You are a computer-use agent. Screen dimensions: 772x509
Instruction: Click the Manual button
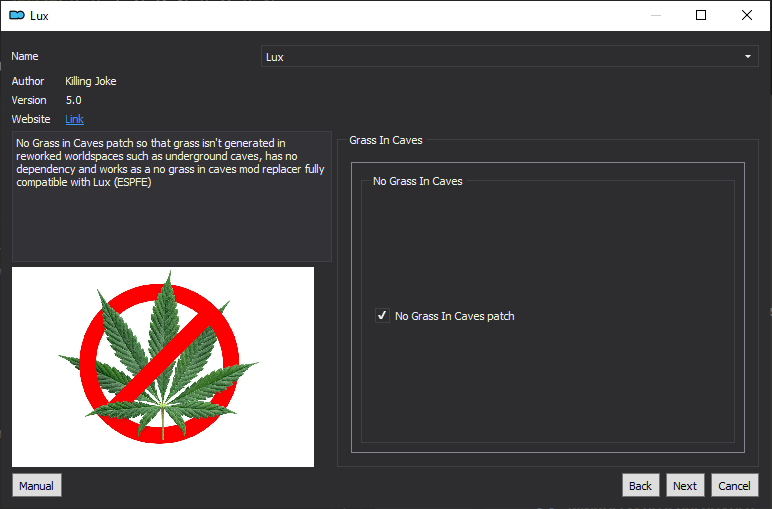(36, 486)
